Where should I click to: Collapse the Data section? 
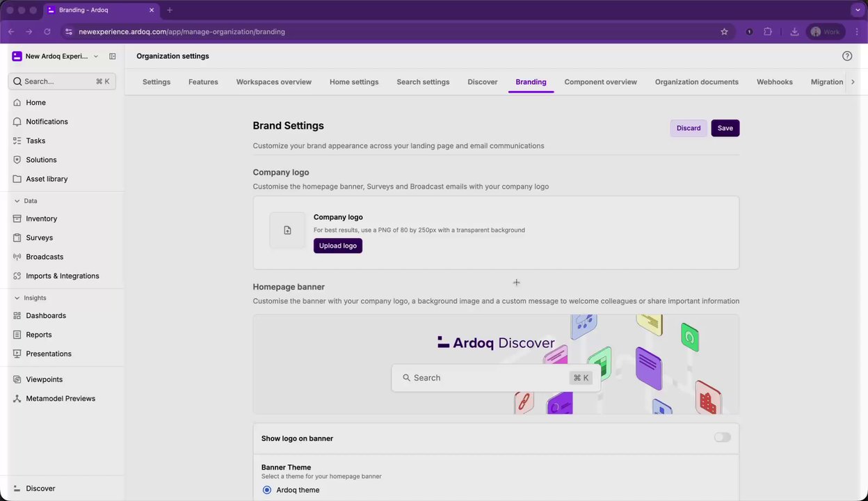coord(17,201)
